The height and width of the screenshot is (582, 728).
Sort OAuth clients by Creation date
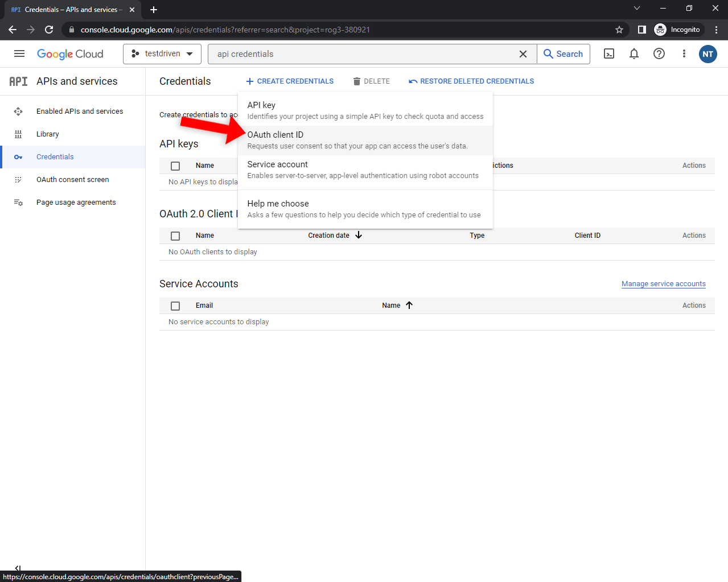pos(335,236)
